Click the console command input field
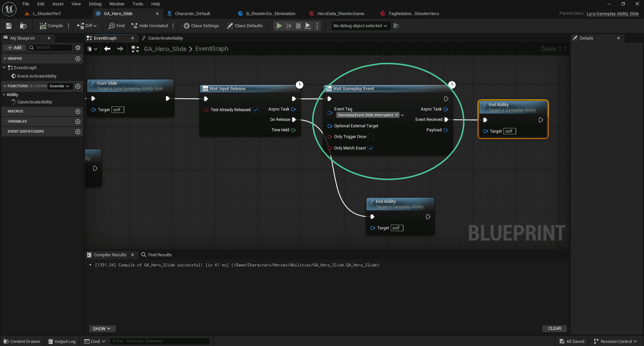The width and height of the screenshot is (644, 346). [x=160, y=341]
